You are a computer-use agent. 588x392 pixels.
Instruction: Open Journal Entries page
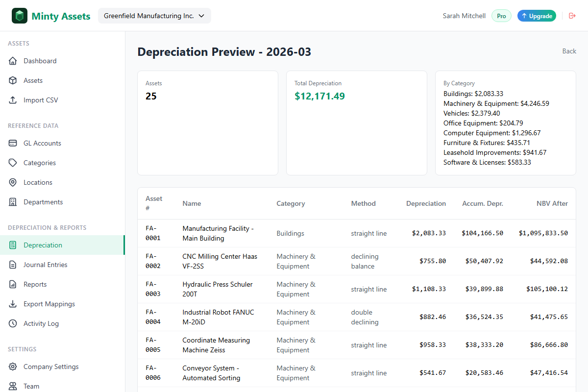tap(62, 265)
